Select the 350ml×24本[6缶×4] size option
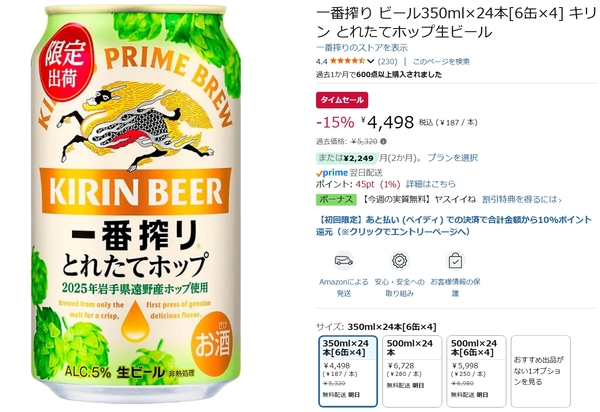600x412 pixels. click(x=348, y=371)
